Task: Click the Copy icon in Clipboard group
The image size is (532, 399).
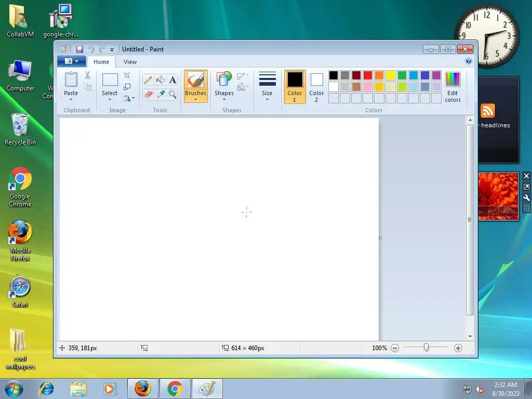Action: pos(87,87)
